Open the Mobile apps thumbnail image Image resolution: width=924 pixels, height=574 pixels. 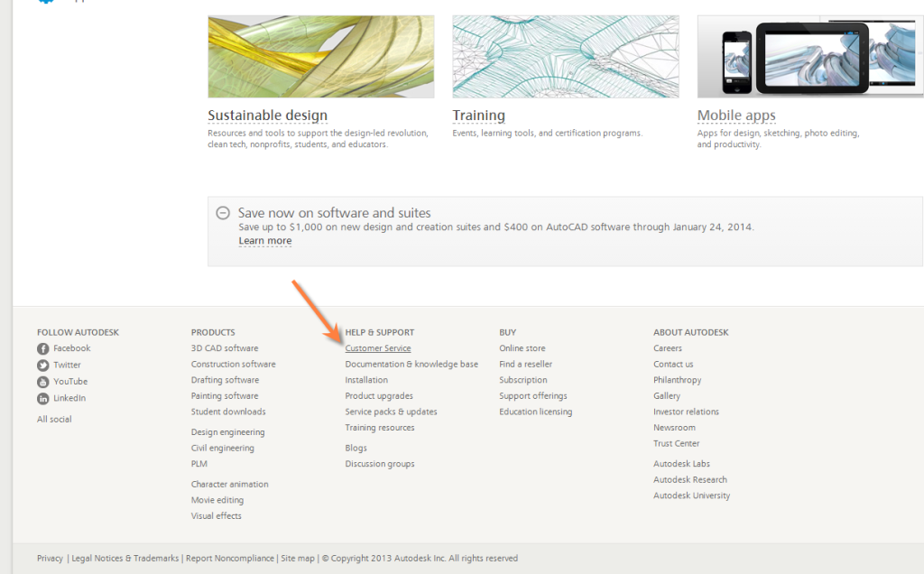point(810,57)
